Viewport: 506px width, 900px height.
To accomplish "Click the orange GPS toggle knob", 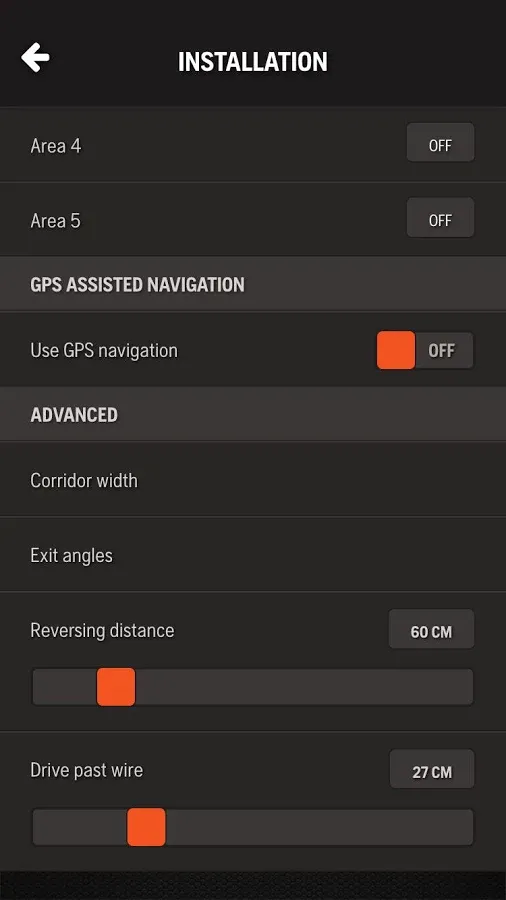I will tap(396, 350).
